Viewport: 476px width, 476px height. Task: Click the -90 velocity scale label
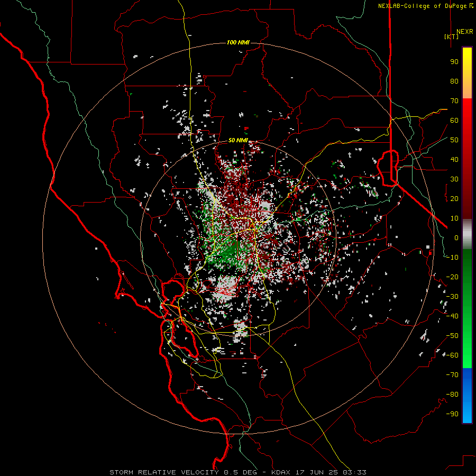point(452,414)
